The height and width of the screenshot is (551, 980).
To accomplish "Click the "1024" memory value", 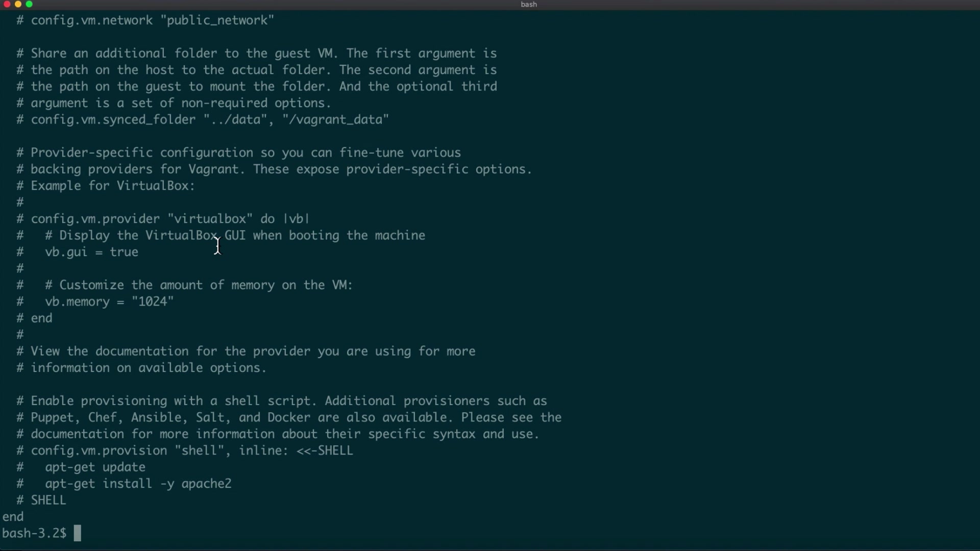I will coord(153,302).
